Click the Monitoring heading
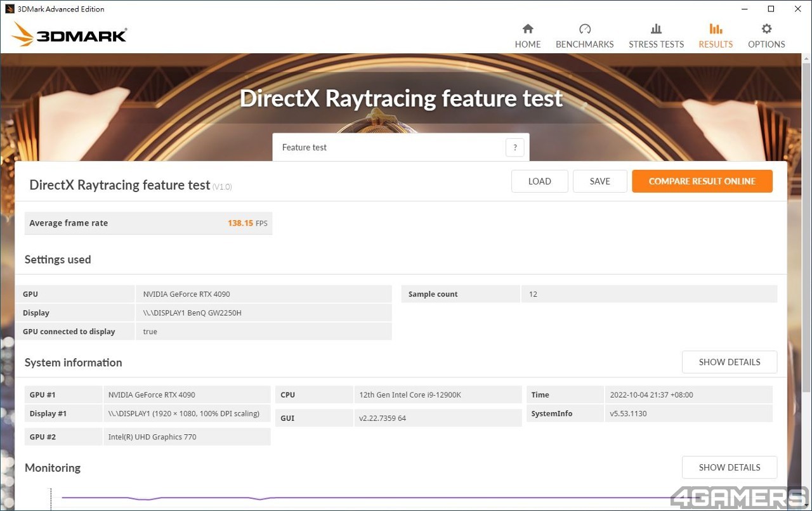 coord(53,468)
